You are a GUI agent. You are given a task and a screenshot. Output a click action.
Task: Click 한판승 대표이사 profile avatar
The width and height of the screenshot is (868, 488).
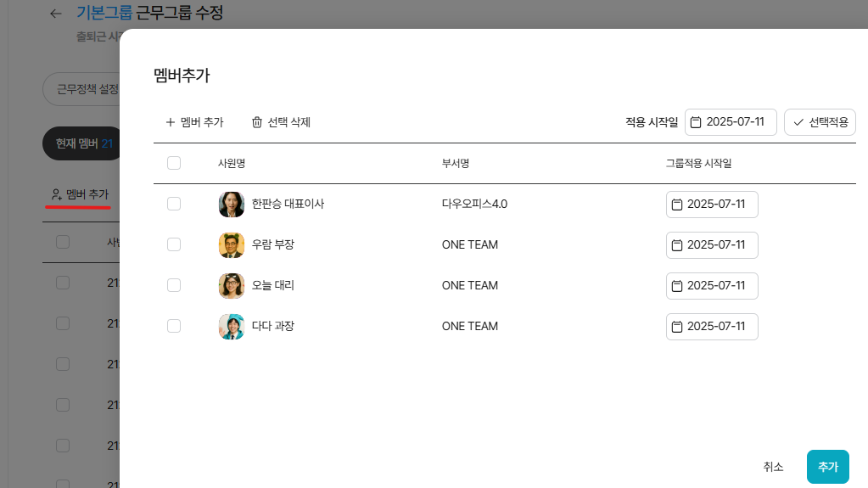pos(232,205)
